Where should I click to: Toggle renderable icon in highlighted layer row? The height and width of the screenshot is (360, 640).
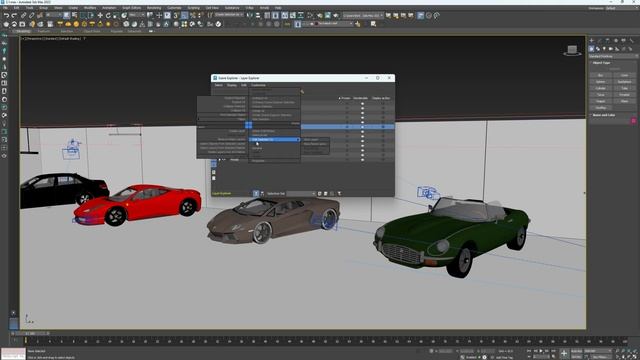click(362, 127)
